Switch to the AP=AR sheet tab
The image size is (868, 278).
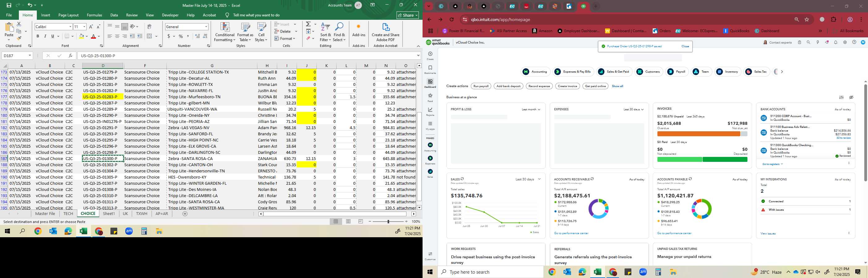pos(162,214)
